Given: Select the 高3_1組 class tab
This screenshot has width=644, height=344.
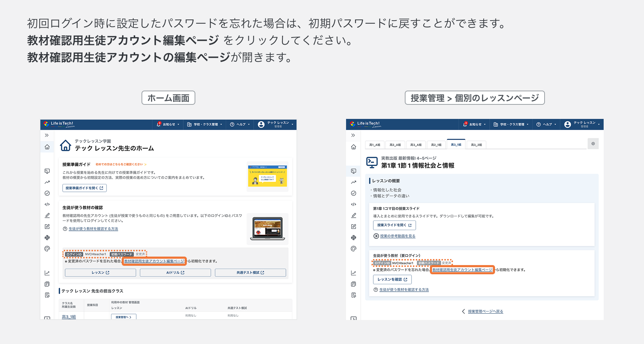Looking at the screenshot, I should point(456,144).
